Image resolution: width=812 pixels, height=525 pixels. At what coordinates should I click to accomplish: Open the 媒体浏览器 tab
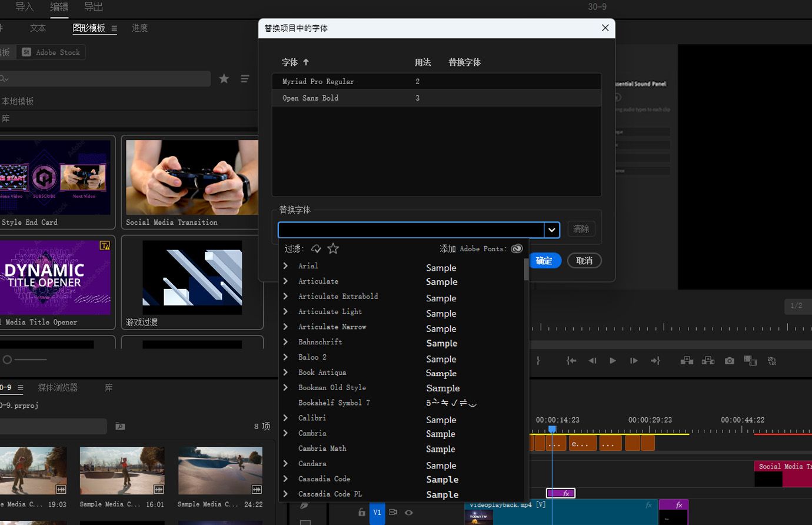tap(58, 388)
